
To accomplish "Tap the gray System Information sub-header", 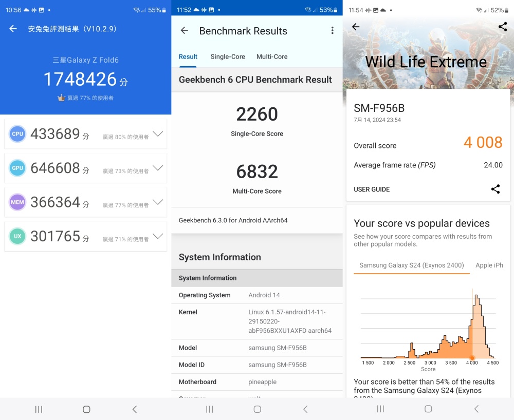I will [x=257, y=278].
